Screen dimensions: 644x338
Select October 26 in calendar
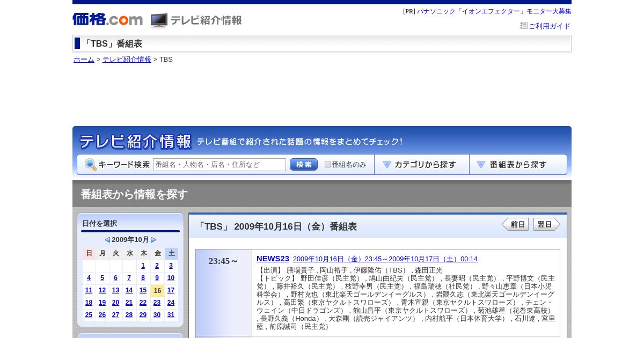103,315
